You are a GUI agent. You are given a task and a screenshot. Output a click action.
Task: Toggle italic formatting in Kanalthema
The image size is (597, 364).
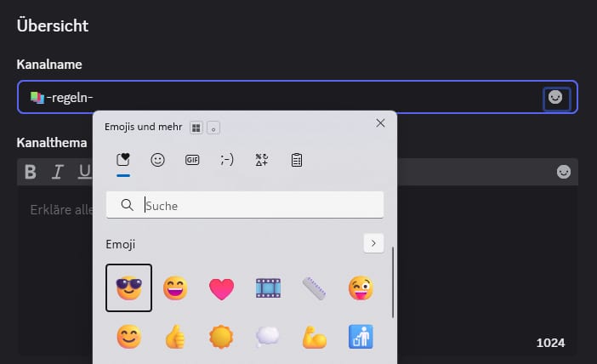(x=58, y=172)
